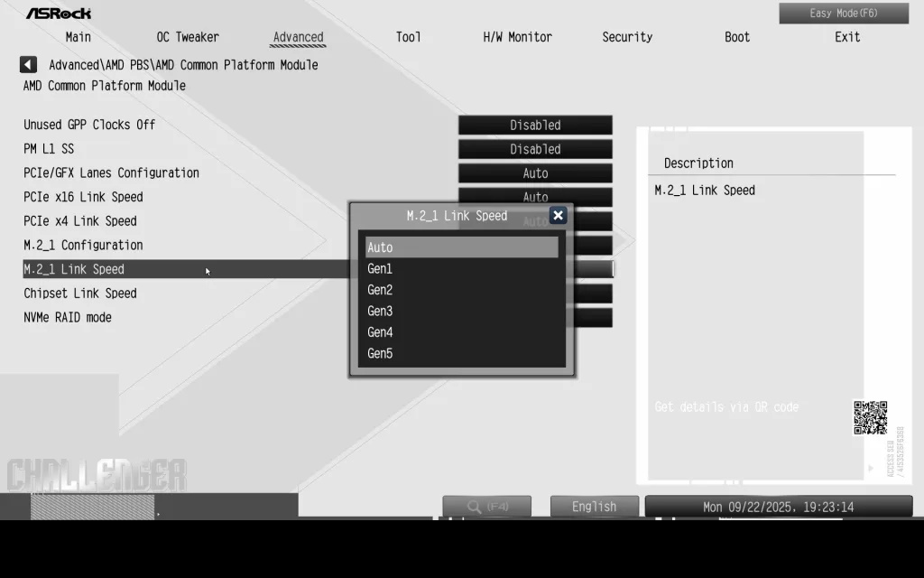Switch to Easy Mode (F6)
This screenshot has height=578, width=924.
[x=843, y=14]
